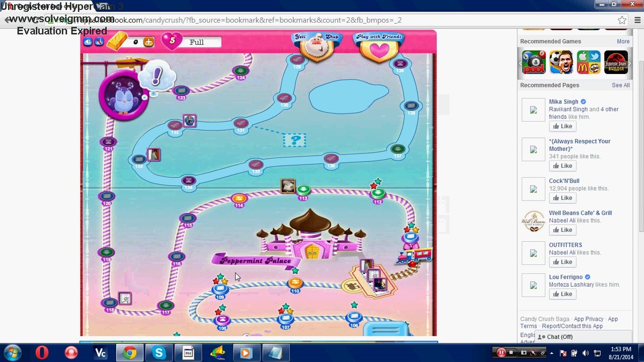
Task: See All recommended pages
Action: click(620, 85)
